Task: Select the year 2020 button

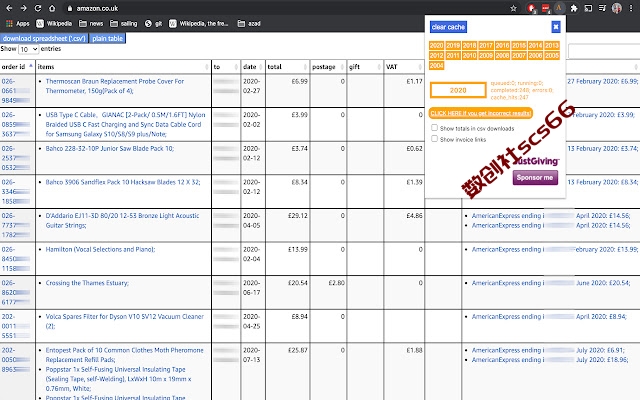Action: (x=436, y=45)
